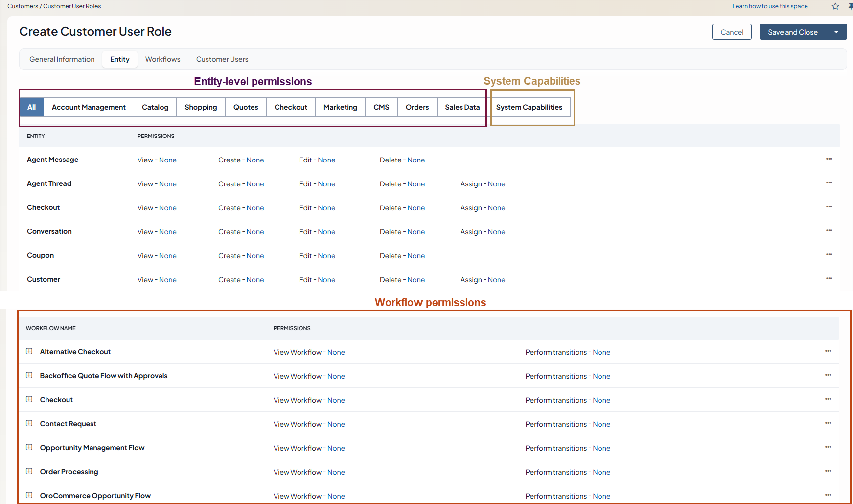Select the System Capabilities filter tab
The width and height of the screenshot is (853, 504).
tap(529, 107)
